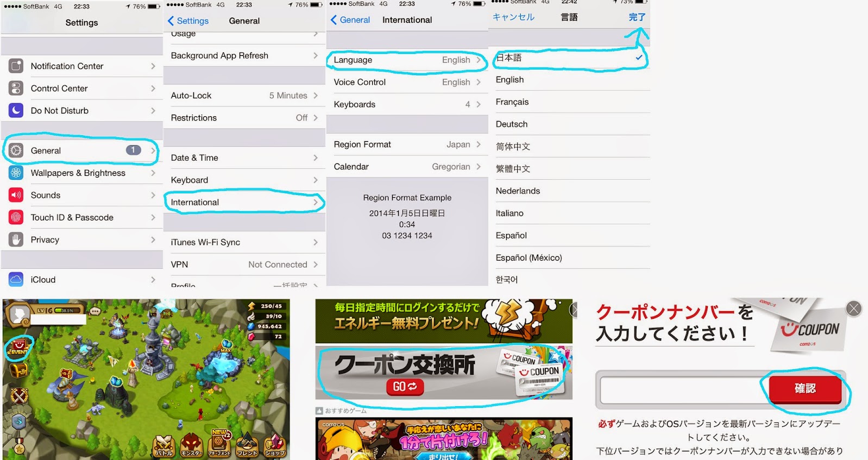This screenshot has height=460, width=868.
Task: Open the General gear icon
Action: 16,150
